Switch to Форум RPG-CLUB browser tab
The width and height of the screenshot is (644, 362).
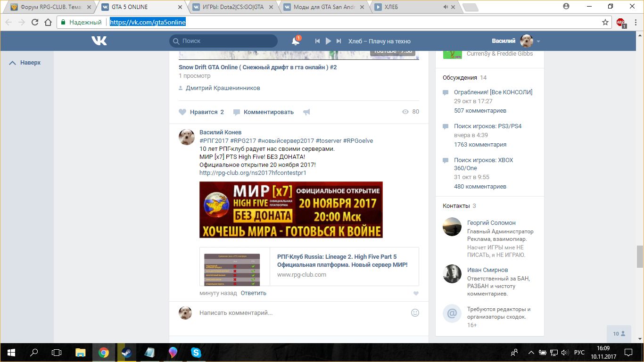[x=50, y=7]
